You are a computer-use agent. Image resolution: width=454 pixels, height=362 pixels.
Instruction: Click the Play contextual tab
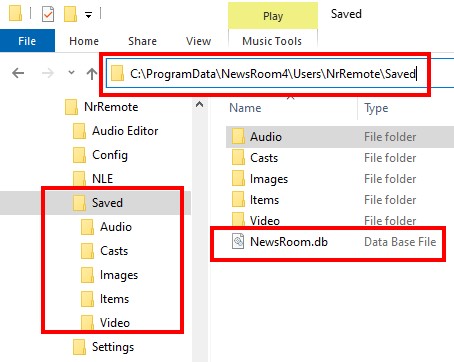(x=273, y=16)
